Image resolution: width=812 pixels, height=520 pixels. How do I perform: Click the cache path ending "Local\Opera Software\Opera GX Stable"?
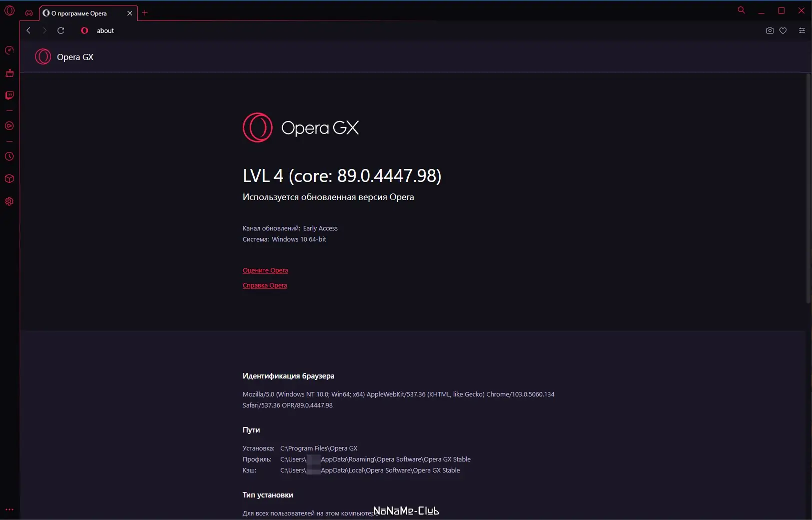tap(370, 470)
